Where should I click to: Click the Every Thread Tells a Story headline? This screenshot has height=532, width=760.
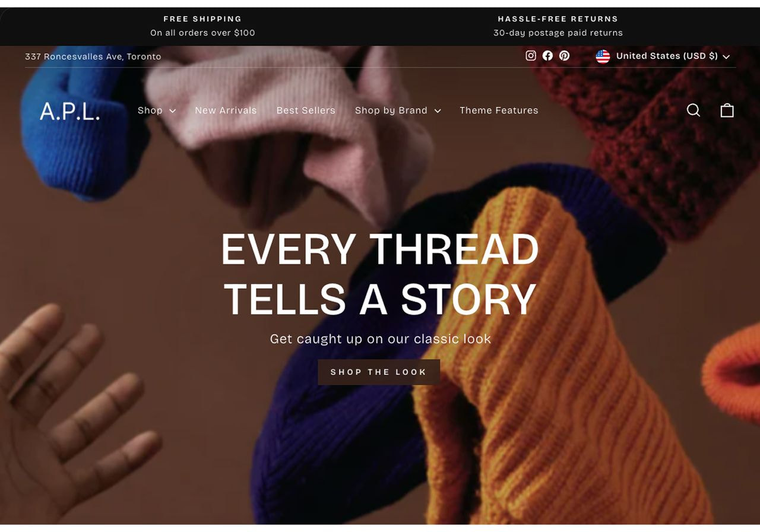pyautogui.click(x=380, y=274)
